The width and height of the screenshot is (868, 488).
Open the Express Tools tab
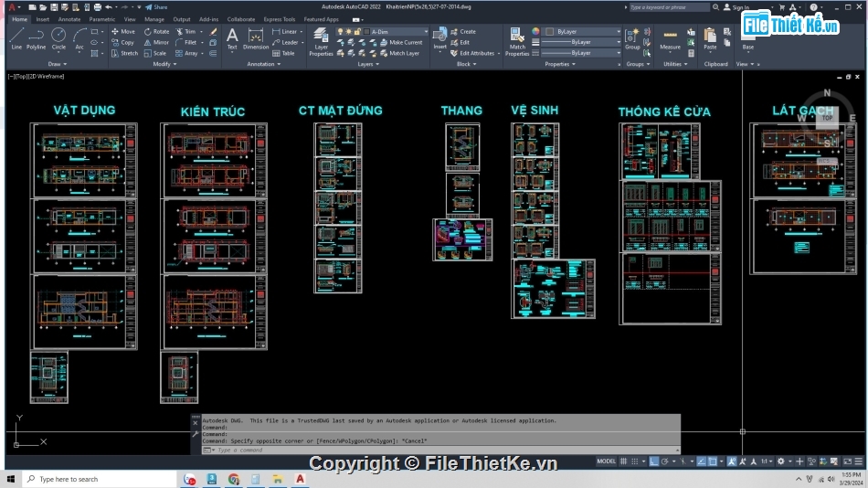(x=279, y=19)
